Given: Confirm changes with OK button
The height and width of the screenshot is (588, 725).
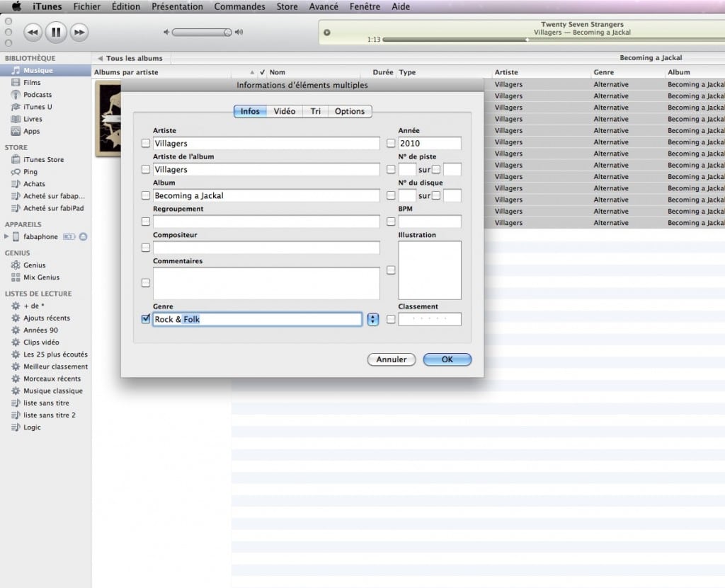Looking at the screenshot, I should tap(447, 359).
